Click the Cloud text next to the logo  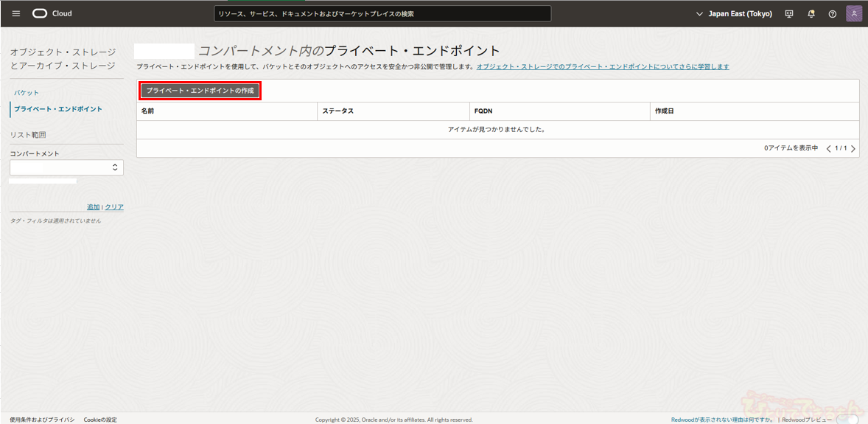pos(63,14)
